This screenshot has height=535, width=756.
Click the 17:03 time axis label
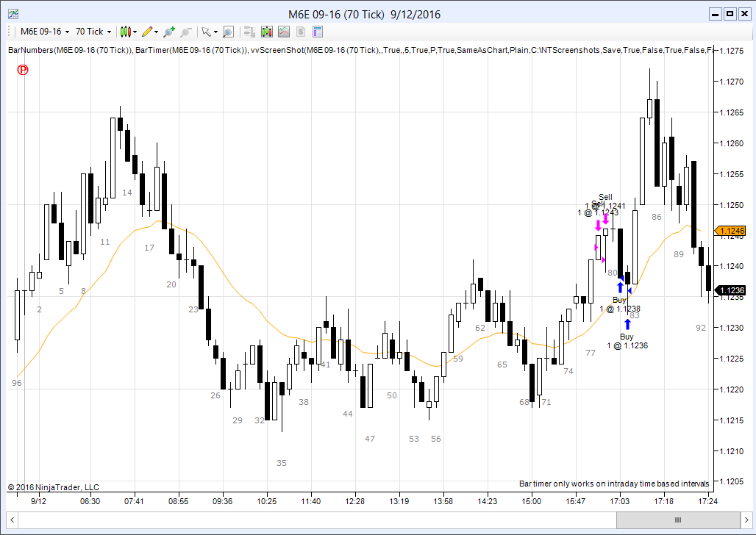pyautogui.click(x=619, y=501)
